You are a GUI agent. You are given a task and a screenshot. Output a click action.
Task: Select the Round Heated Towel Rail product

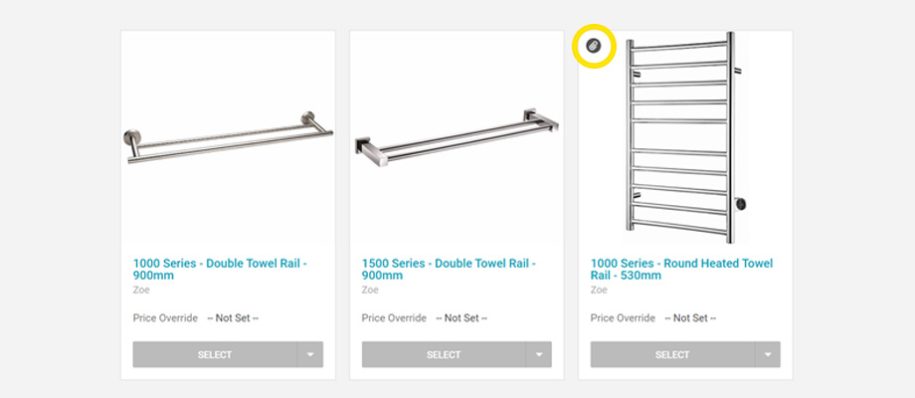pyautogui.click(x=672, y=354)
